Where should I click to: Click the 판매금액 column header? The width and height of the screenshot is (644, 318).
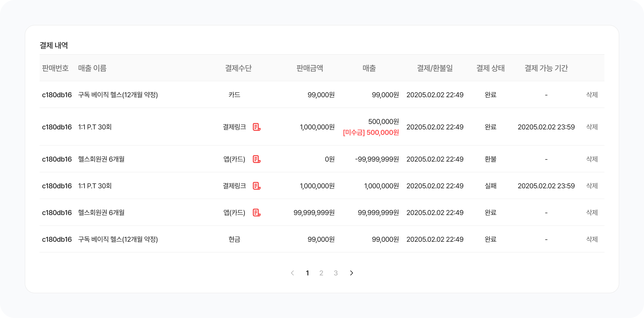309,68
